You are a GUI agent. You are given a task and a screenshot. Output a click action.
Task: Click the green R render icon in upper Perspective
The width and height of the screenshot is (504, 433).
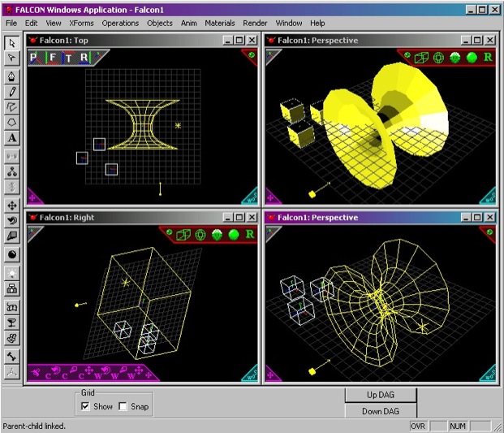tap(488, 57)
